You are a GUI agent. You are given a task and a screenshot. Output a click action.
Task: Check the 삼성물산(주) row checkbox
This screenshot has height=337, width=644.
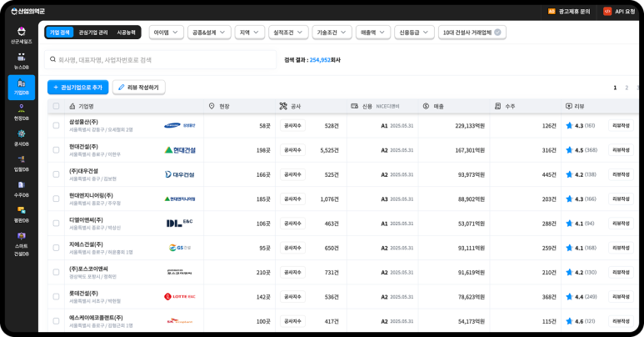(x=56, y=125)
